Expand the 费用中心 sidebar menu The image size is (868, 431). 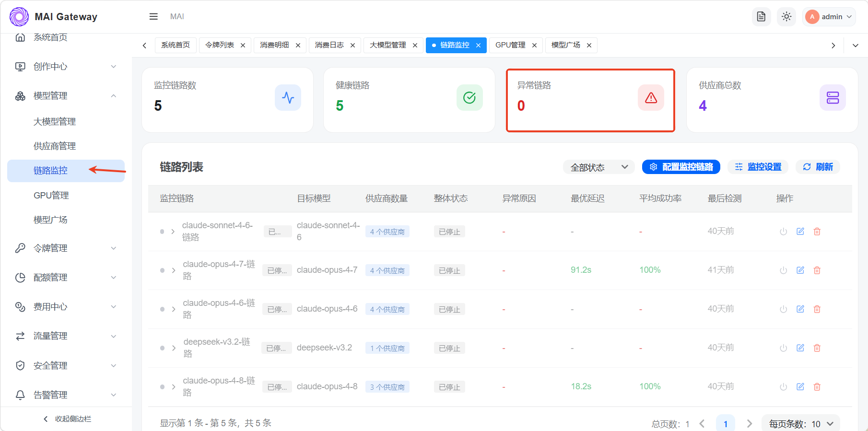(66, 307)
